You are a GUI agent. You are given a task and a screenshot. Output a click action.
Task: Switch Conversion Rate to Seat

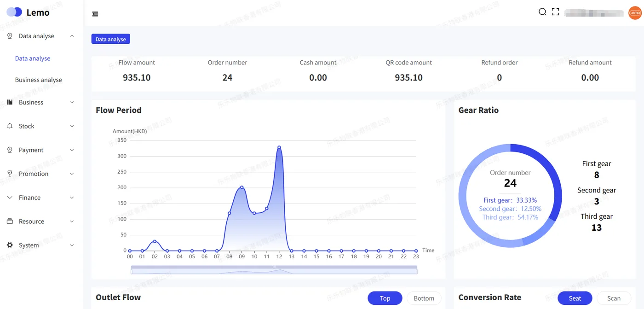(575, 298)
